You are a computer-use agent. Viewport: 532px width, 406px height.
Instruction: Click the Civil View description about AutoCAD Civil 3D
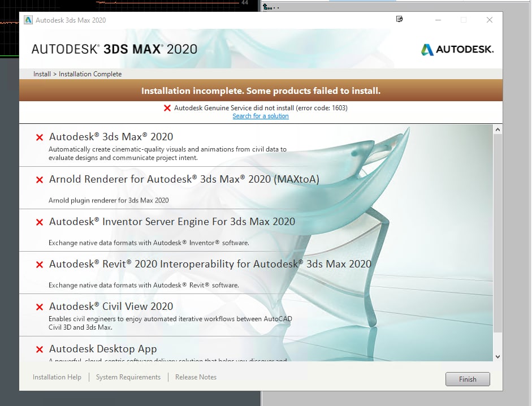(x=170, y=323)
